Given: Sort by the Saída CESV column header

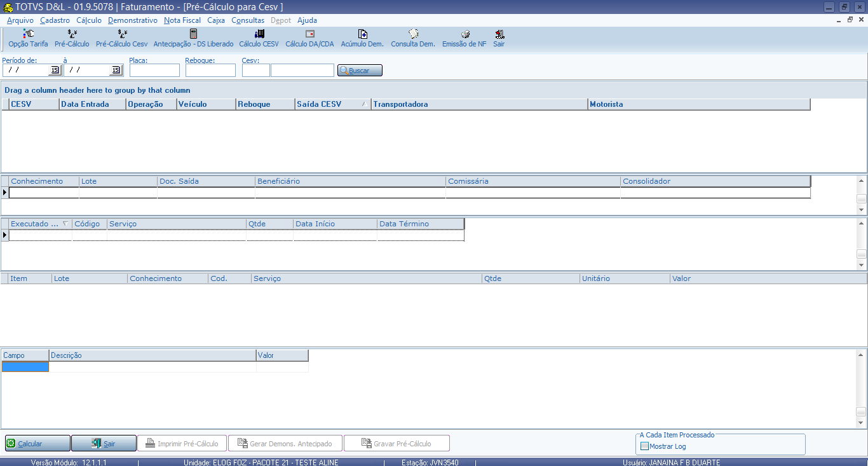Looking at the screenshot, I should [333, 104].
